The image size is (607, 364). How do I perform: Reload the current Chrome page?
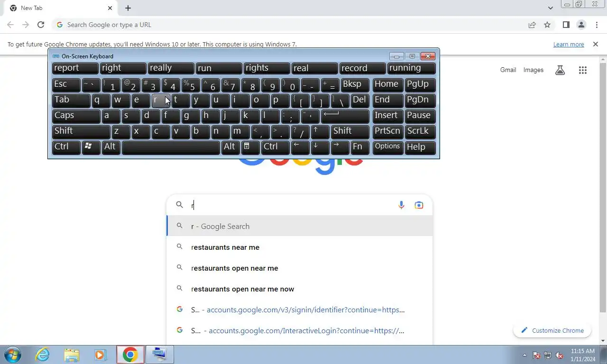click(x=41, y=25)
